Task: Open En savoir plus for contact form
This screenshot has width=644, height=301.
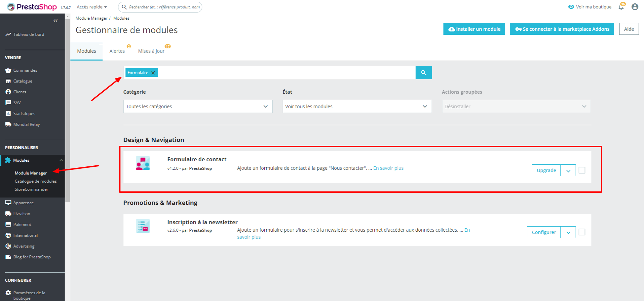Action: (x=388, y=168)
